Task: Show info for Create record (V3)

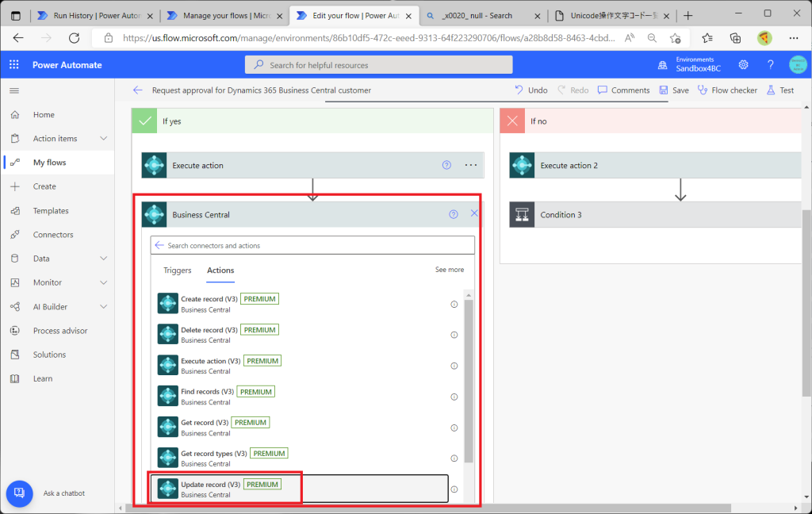Action: pyautogui.click(x=454, y=304)
